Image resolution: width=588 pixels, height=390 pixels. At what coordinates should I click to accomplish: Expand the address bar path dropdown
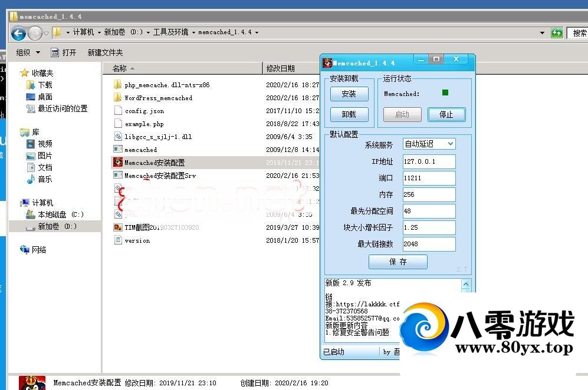(541, 33)
